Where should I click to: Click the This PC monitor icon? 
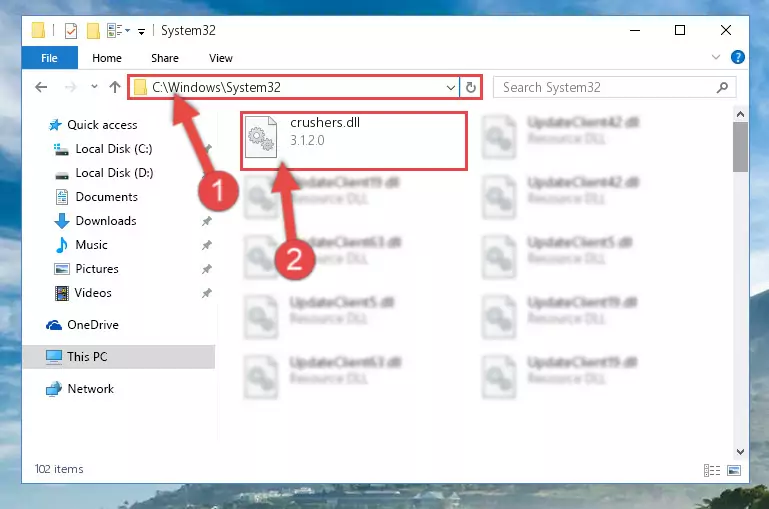pyautogui.click(x=54, y=356)
